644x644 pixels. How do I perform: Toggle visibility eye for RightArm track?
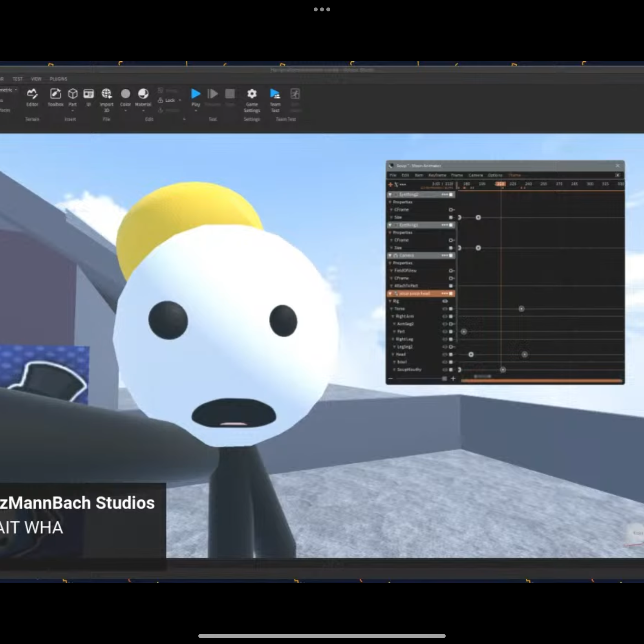click(445, 317)
